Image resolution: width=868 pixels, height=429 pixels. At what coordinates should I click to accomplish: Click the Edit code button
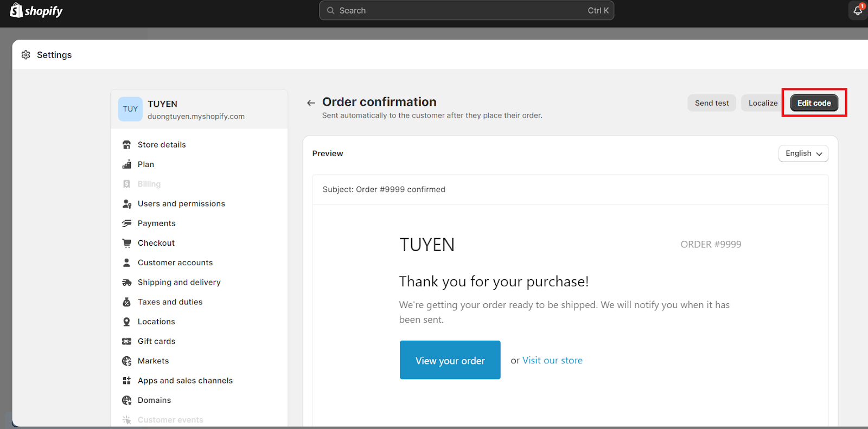point(813,103)
